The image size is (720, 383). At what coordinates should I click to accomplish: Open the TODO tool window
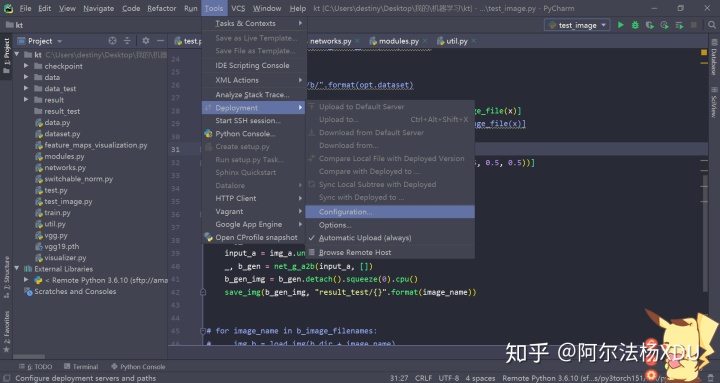click(x=36, y=366)
